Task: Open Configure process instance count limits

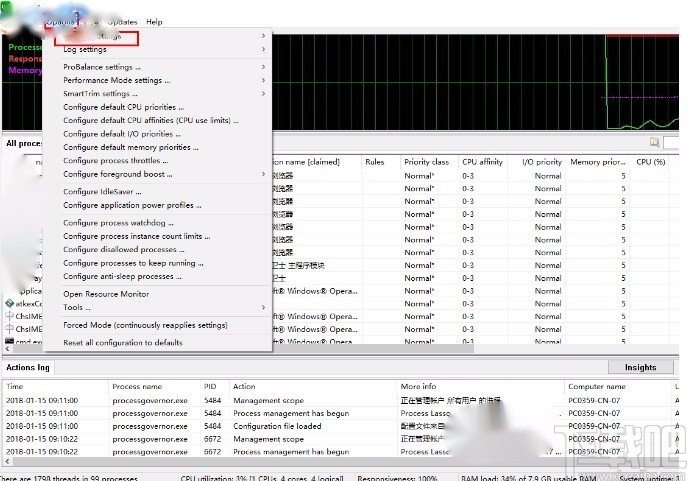Action: coord(137,236)
